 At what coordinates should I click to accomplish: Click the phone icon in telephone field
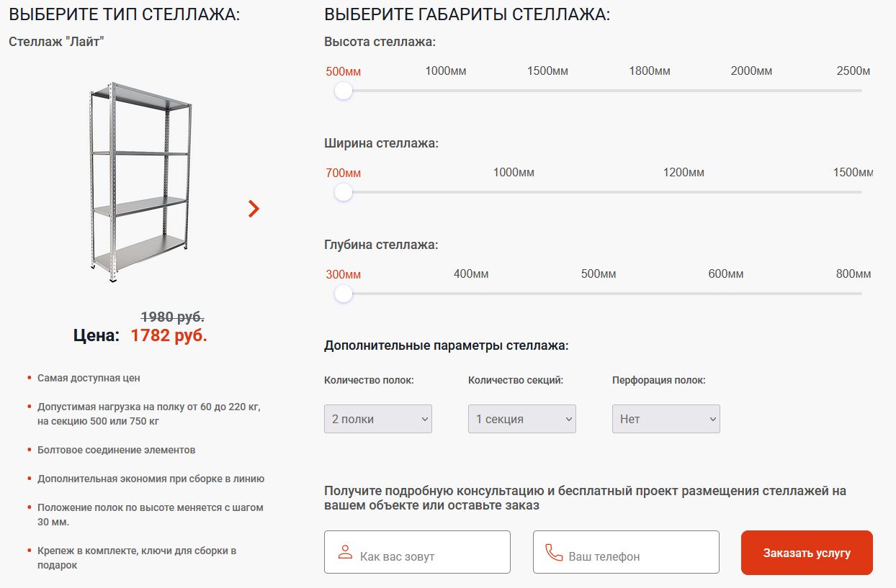pyautogui.click(x=553, y=553)
